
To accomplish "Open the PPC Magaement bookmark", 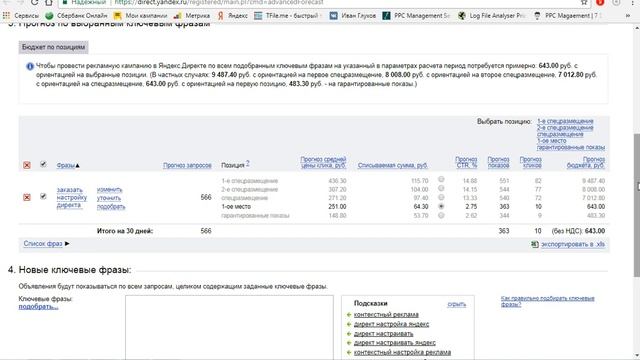I will [567, 16].
